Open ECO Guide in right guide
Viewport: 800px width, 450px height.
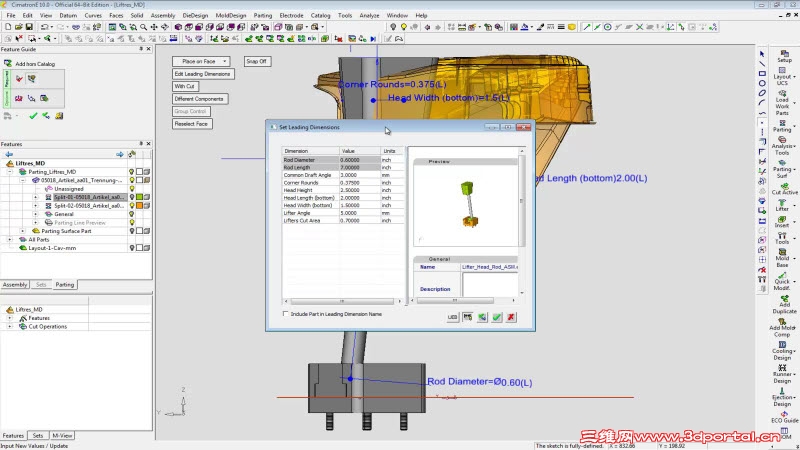tap(784, 417)
